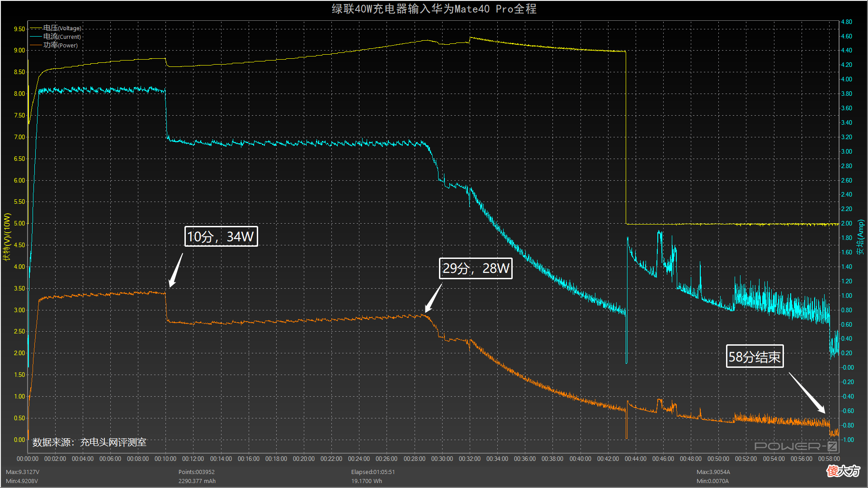Click the 00:00:00 time axis label
Viewport: 868px width, 488px height.
coord(28,459)
